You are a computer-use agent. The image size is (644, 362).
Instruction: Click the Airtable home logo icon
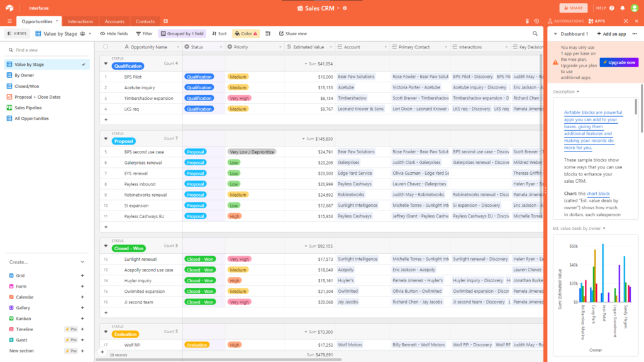[x=11, y=8]
